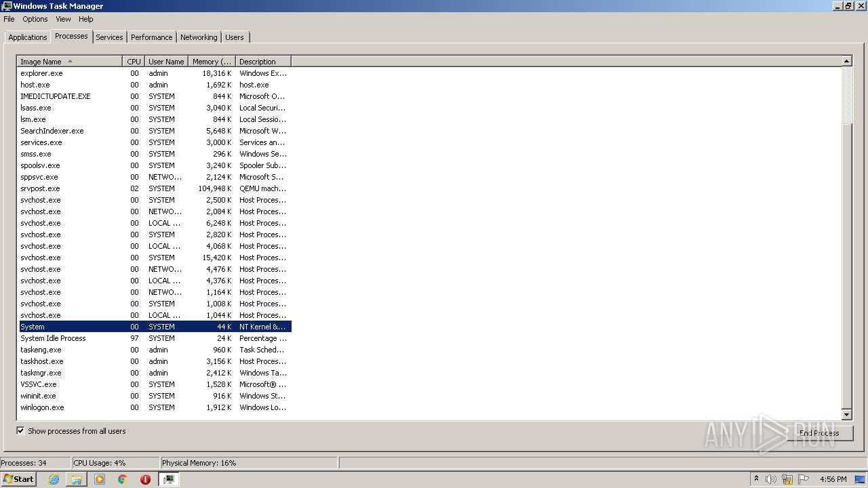868x488 pixels.
Task: Open the Options menu
Action: tap(35, 19)
